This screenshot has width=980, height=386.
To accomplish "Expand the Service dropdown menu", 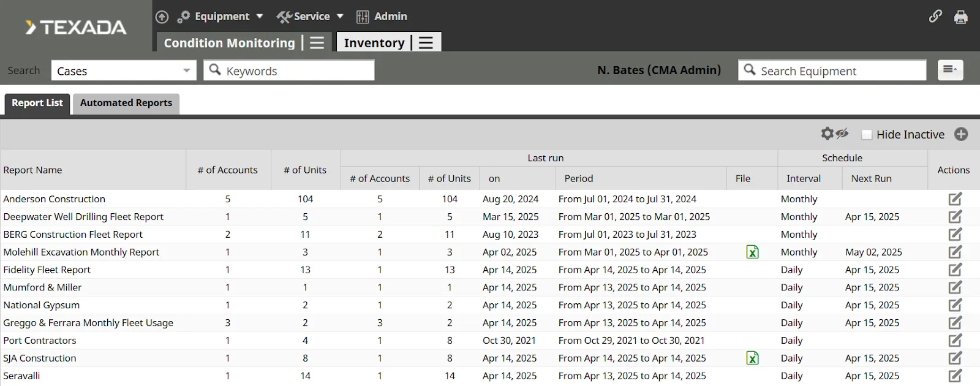I will 311,17.
